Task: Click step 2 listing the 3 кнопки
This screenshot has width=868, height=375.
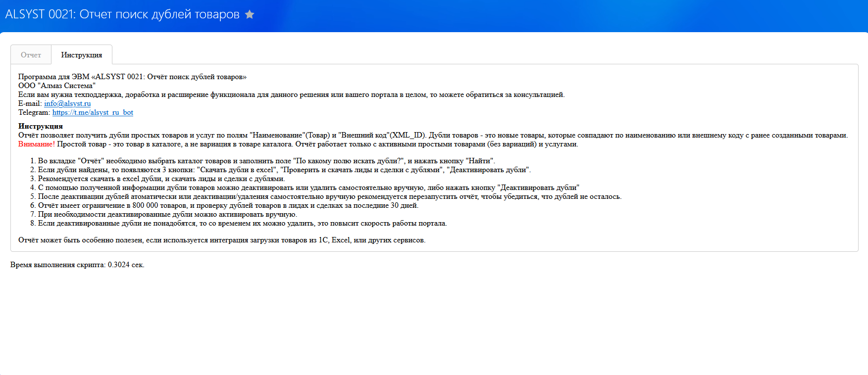Action: tap(284, 170)
